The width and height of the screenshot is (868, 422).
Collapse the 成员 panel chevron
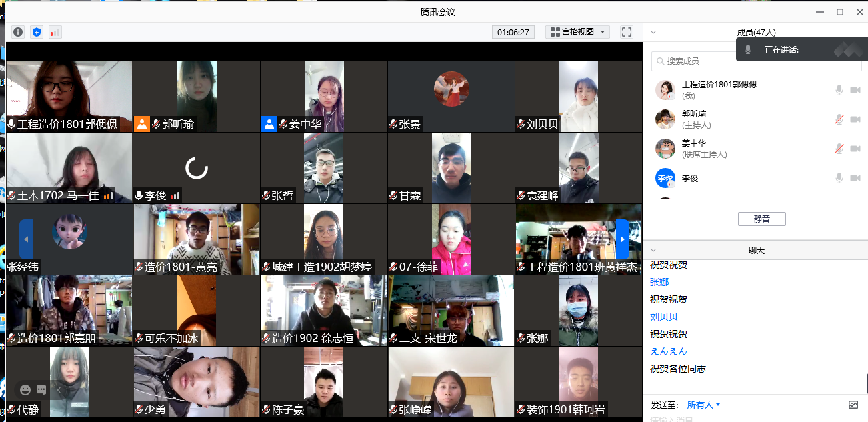tap(653, 32)
